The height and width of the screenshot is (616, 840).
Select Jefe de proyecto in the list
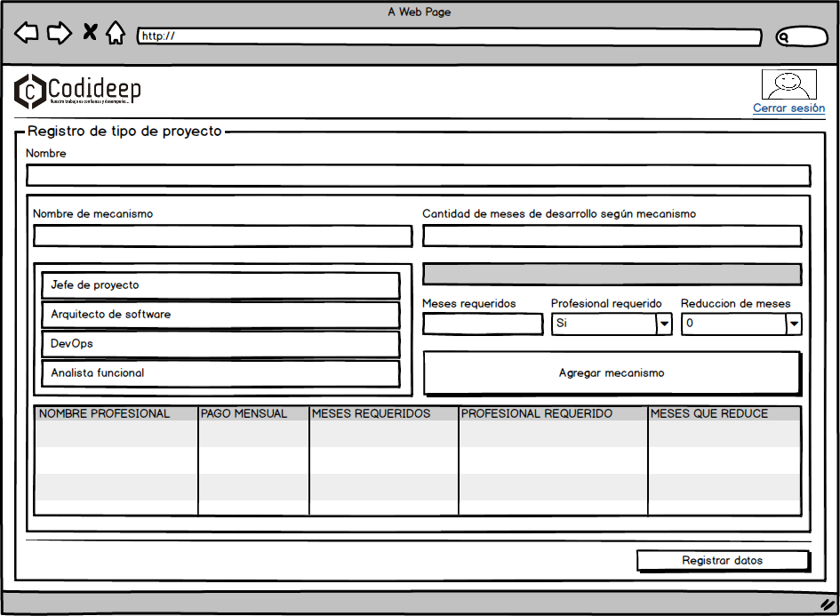[x=220, y=285]
